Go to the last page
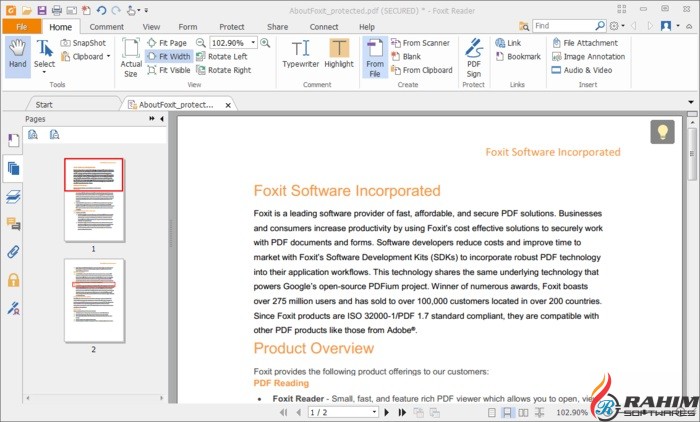The height and width of the screenshot is (422, 700). pyautogui.click(x=402, y=412)
